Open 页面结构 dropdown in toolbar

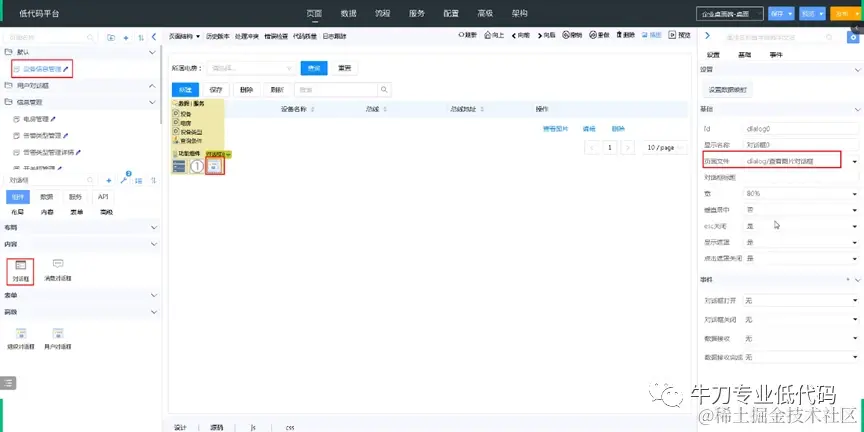184,36
